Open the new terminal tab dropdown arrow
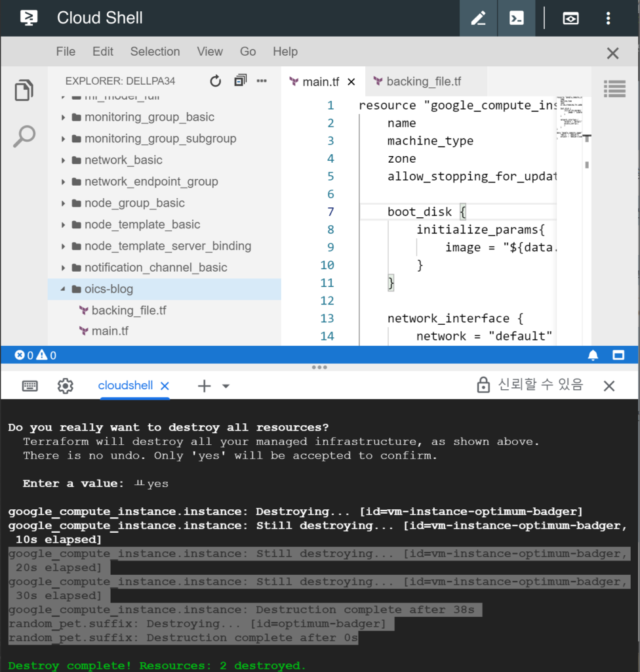 226,386
